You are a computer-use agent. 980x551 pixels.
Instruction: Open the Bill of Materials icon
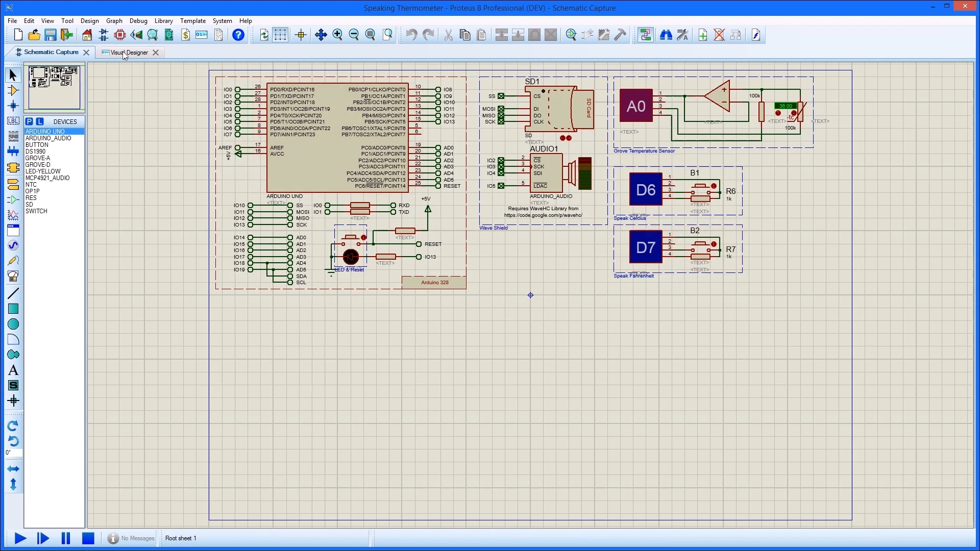186,35
